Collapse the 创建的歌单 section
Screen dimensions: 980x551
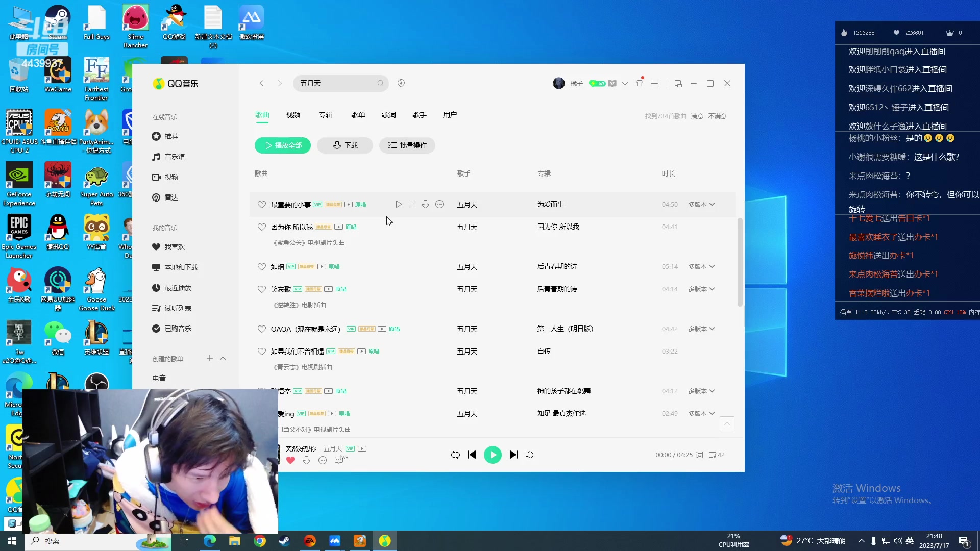(223, 358)
